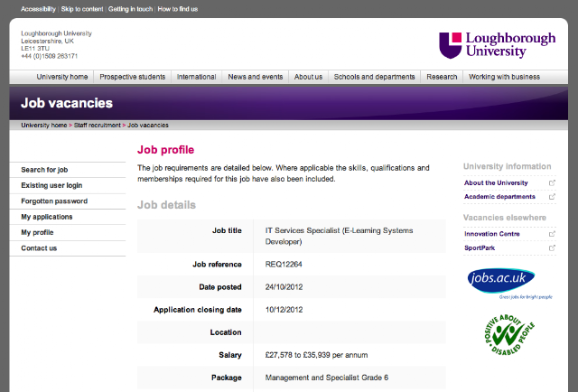The height and width of the screenshot is (392, 578).
Task: Click the University information heading
Action: 508,166
